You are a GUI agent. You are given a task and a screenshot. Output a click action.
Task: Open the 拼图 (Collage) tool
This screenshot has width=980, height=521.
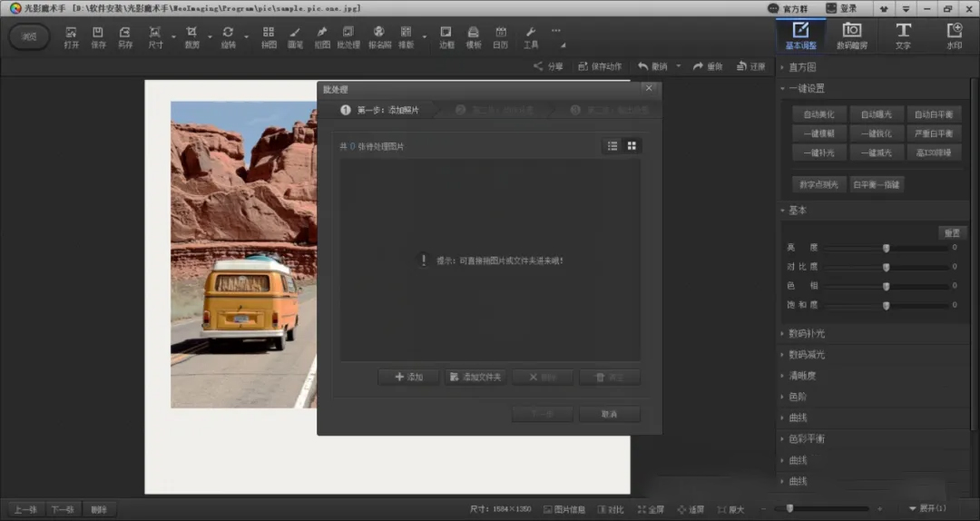(268, 37)
